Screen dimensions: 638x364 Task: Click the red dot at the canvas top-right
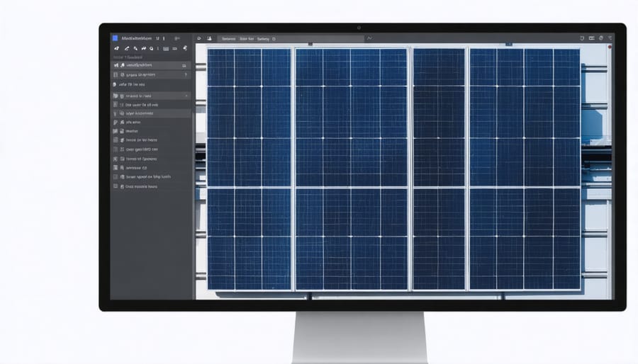coord(610,47)
